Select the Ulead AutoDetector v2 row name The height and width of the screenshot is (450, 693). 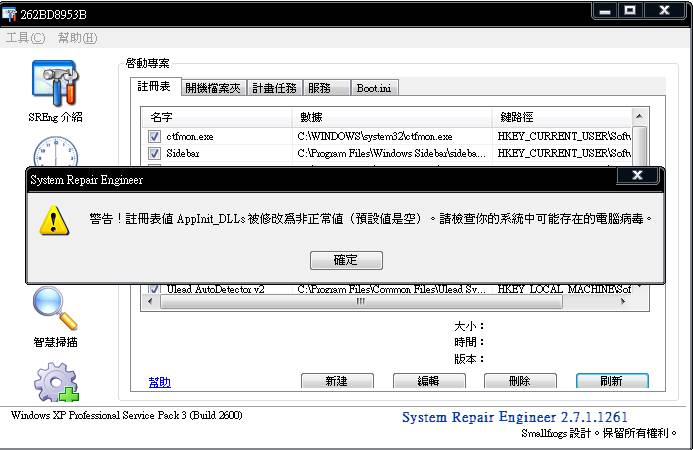click(215, 289)
